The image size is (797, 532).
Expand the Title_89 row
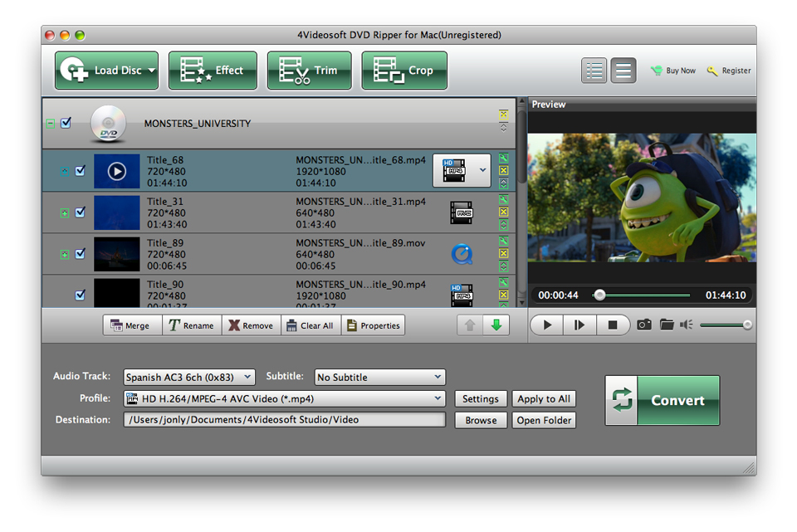(64, 254)
